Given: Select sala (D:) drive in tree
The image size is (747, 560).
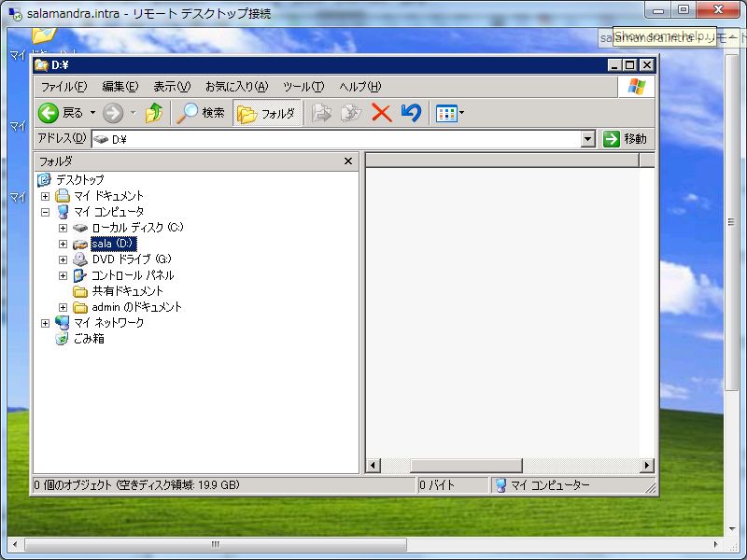Looking at the screenshot, I should point(113,244).
